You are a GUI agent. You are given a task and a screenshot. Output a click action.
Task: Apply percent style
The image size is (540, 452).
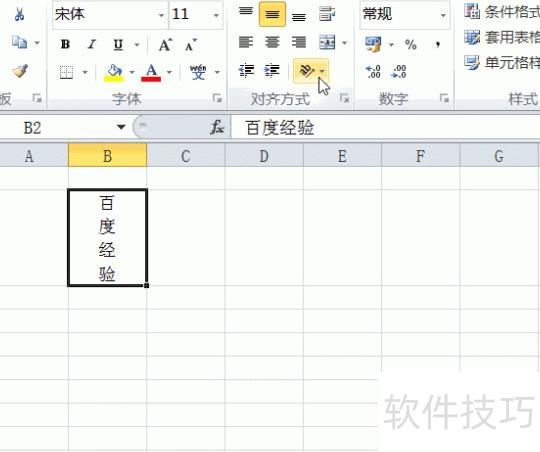tap(411, 44)
